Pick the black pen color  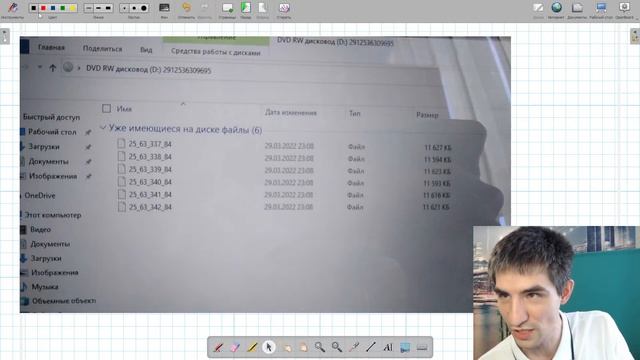click(x=34, y=8)
